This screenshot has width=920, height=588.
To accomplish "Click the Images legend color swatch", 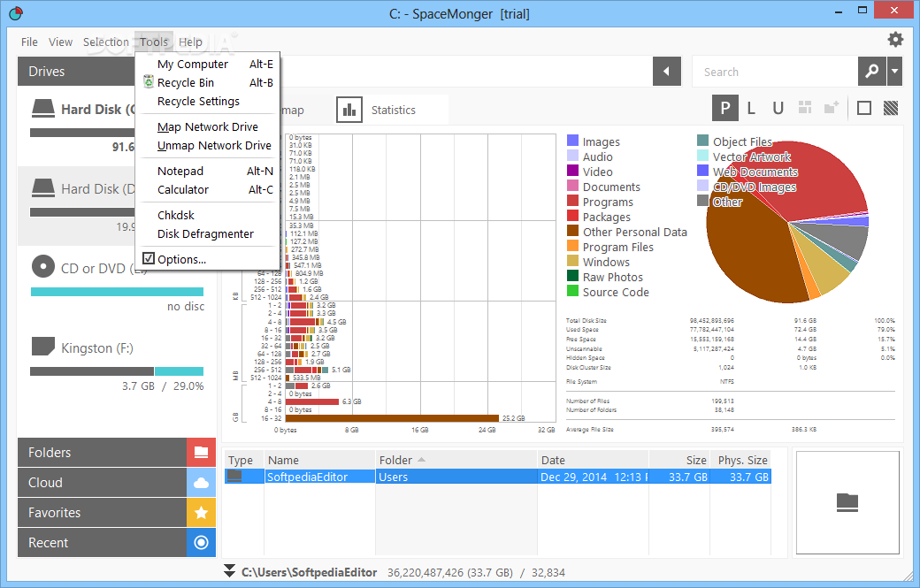I will pos(572,141).
